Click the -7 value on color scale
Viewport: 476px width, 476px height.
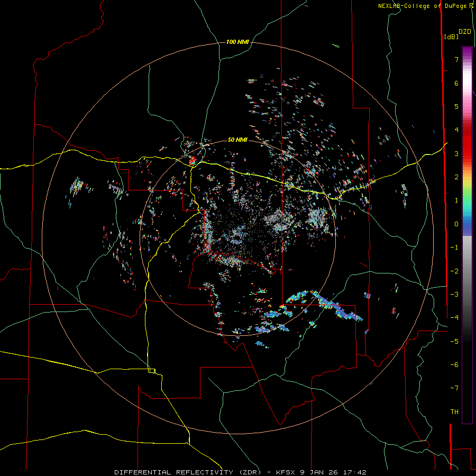[x=454, y=388]
